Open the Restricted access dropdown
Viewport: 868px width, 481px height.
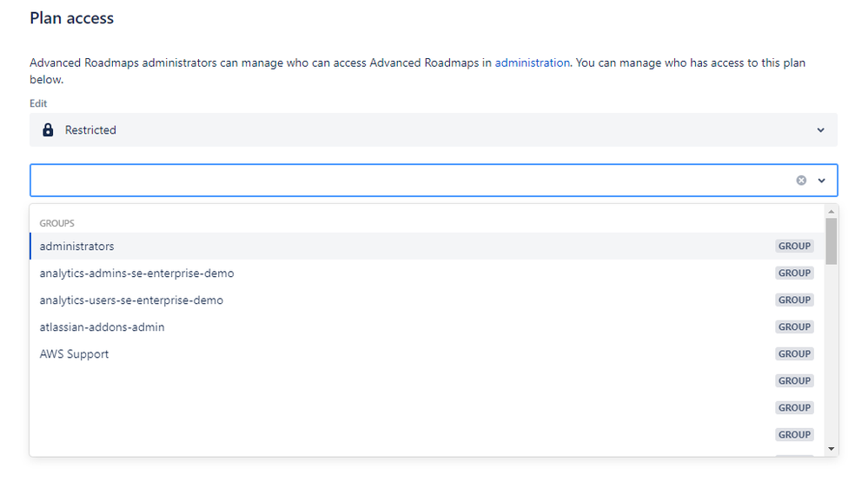pyautogui.click(x=434, y=130)
